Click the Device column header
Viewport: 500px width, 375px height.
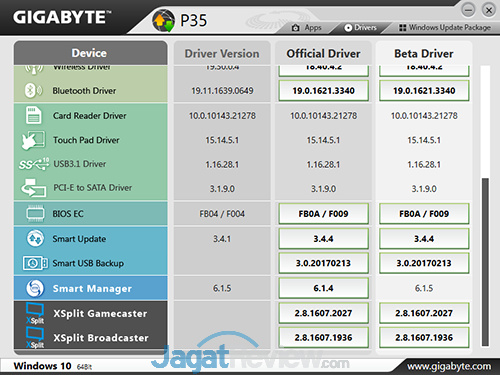tap(90, 53)
